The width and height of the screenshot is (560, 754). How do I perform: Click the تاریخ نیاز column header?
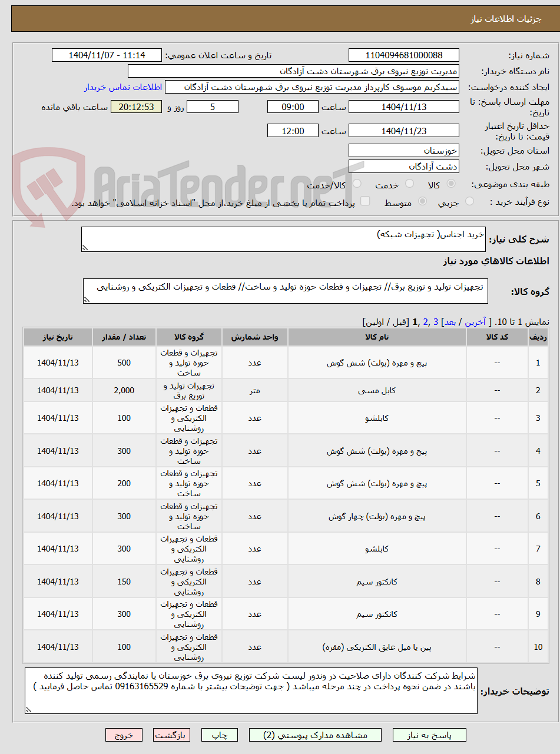tap(58, 337)
